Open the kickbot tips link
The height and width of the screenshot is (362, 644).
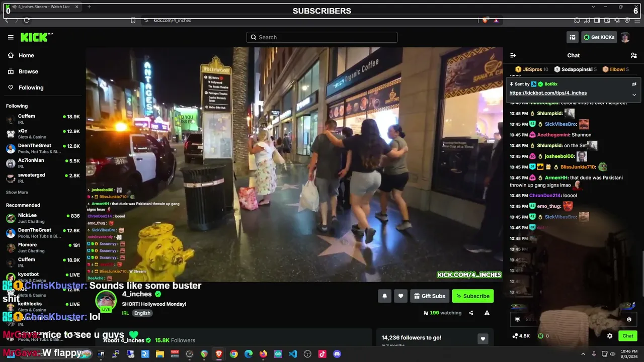548,93
